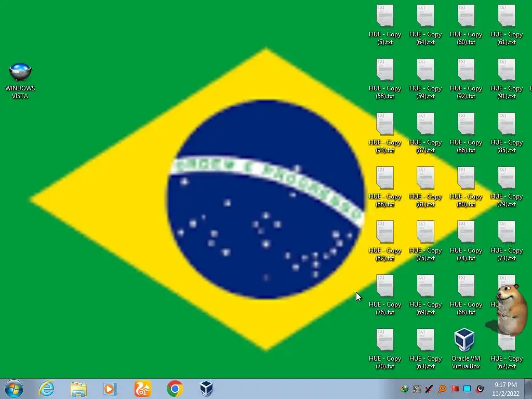Select file HUE - Copy (68).txt
The height and width of the screenshot is (399, 532).
466,295
